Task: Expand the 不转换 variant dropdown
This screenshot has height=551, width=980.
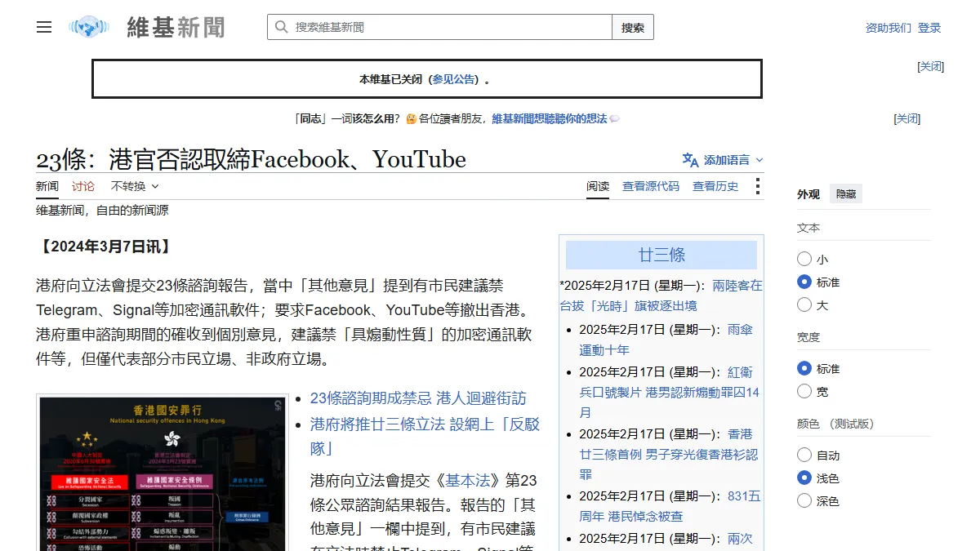Action: click(x=135, y=186)
